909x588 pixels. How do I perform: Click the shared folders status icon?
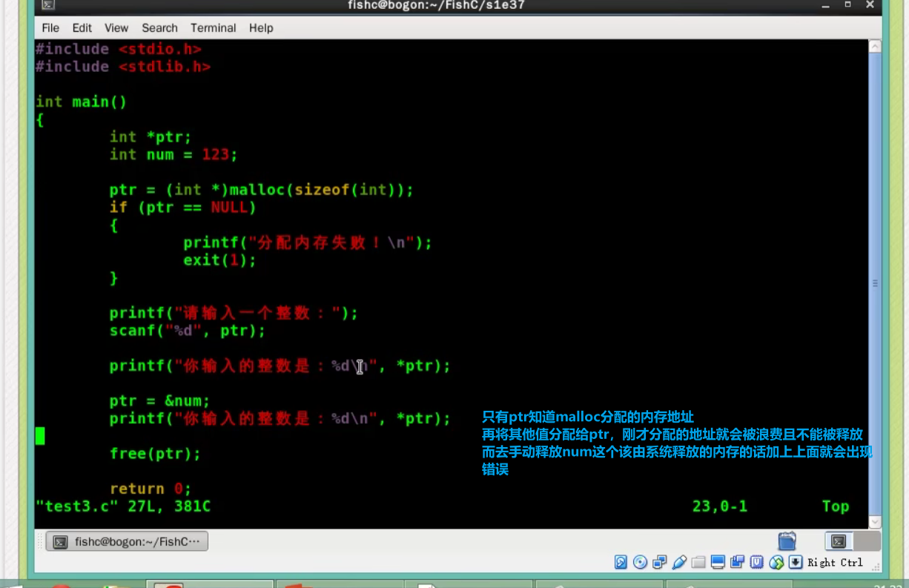tap(698, 562)
